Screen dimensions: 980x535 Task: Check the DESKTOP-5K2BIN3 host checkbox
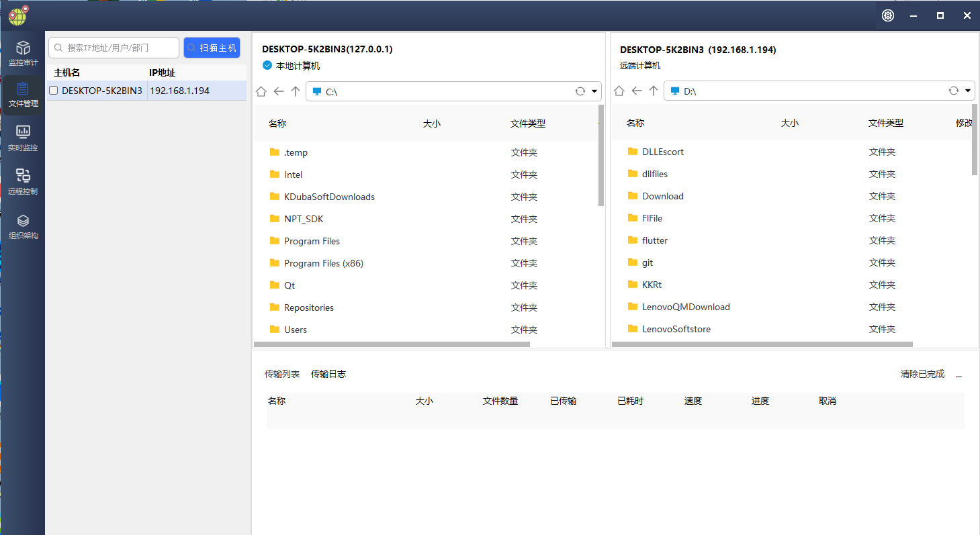54,91
